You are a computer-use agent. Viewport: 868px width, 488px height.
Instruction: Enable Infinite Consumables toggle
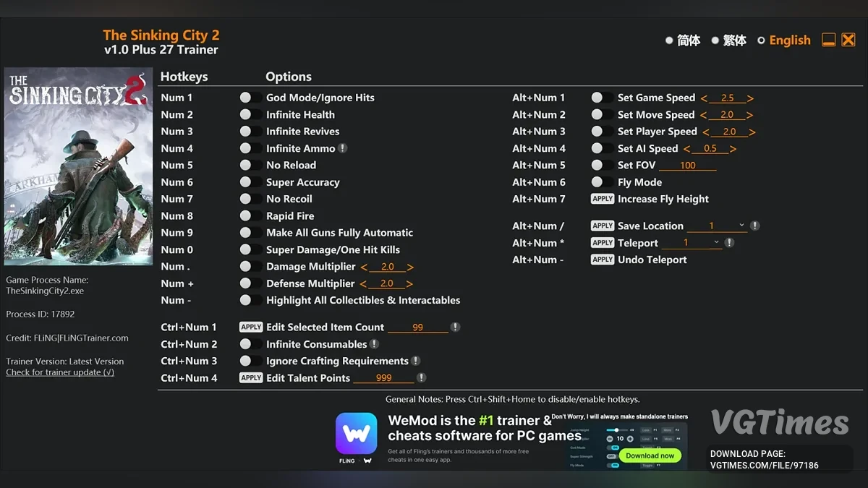[x=250, y=344]
